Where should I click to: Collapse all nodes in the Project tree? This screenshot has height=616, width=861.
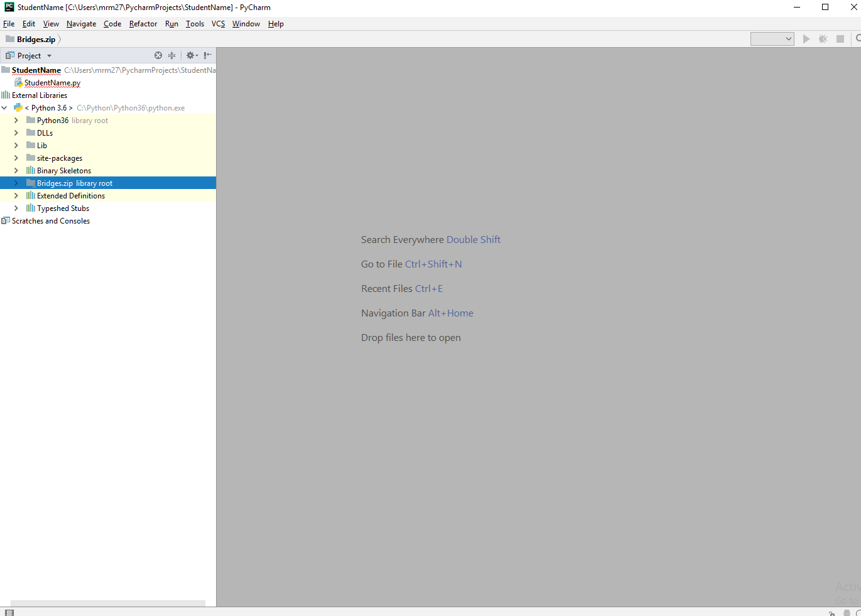[x=171, y=55]
